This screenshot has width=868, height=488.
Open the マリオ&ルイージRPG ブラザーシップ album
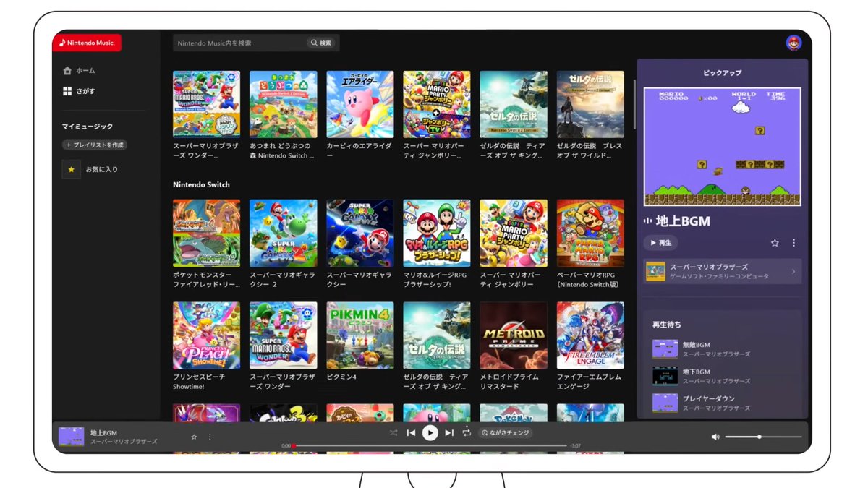click(x=437, y=244)
